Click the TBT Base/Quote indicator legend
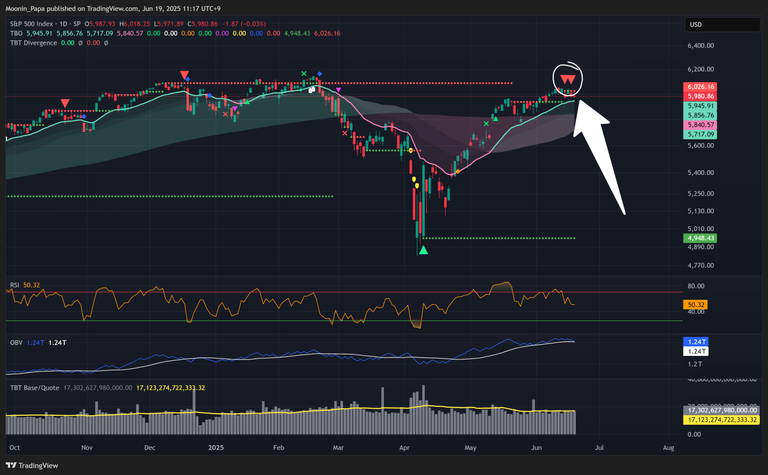The height and width of the screenshot is (475, 768). pyautogui.click(x=34, y=388)
